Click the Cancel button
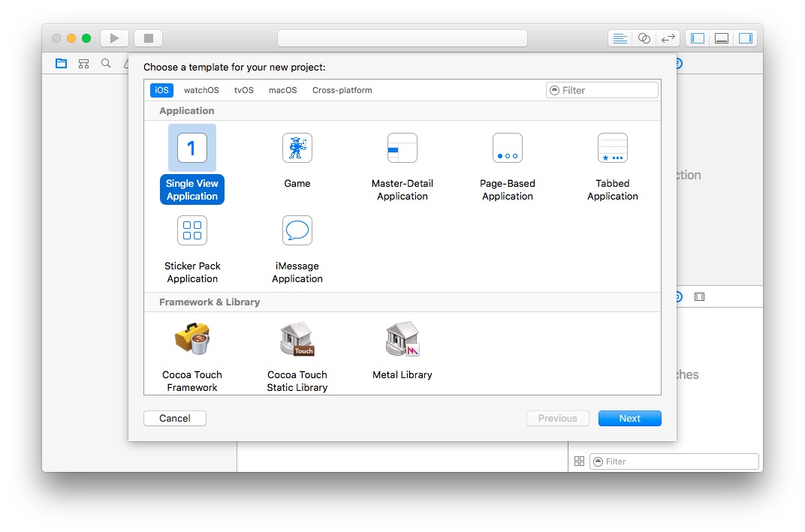Viewport: 805px width, 532px height. coord(174,418)
